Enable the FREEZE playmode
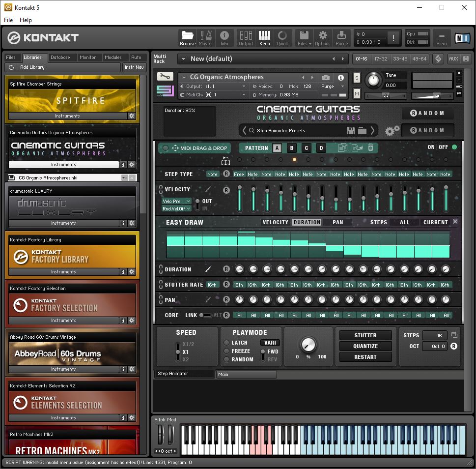The width and height of the screenshot is (476, 469). [226, 351]
